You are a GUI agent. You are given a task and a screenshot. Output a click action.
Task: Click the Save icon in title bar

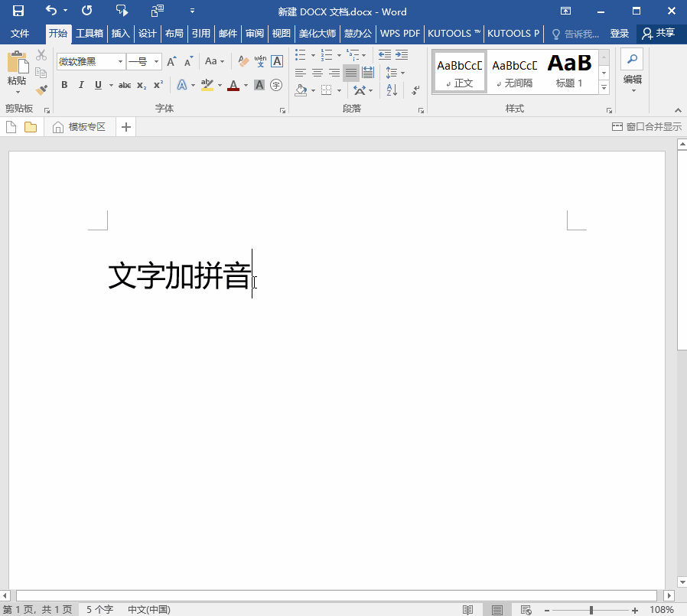point(18,11)
